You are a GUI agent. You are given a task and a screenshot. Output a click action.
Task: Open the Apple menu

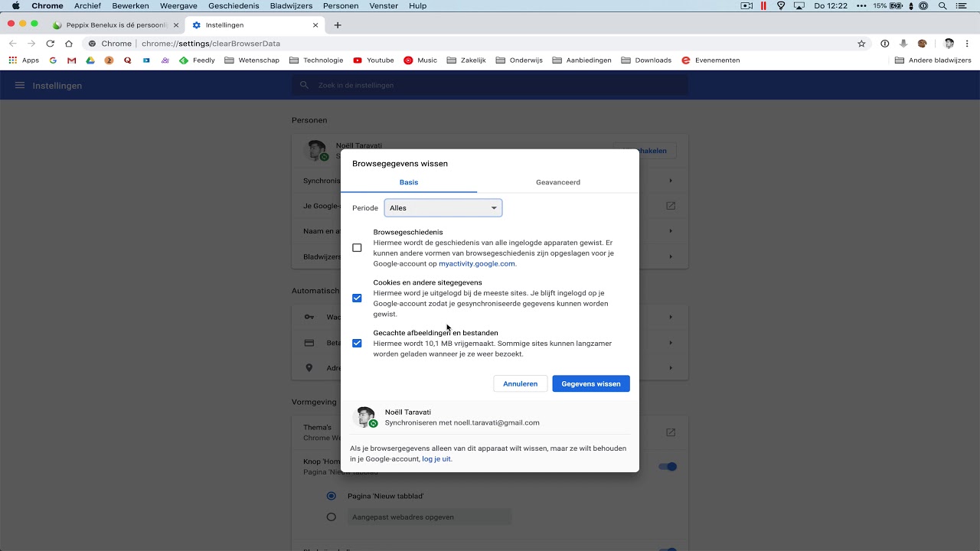tap(15, 5)
